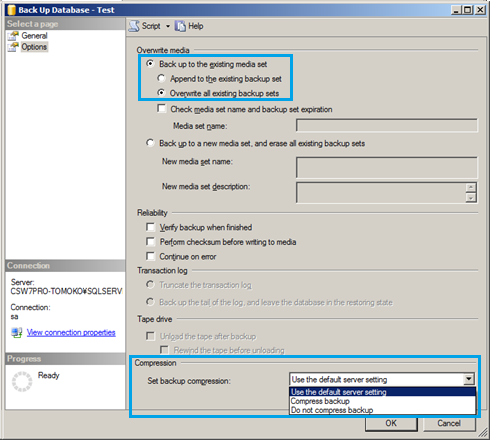Viewport: 490px width, 440px height.
Task: Enable Check media set name and expiration
Action: tap(162, 109)
